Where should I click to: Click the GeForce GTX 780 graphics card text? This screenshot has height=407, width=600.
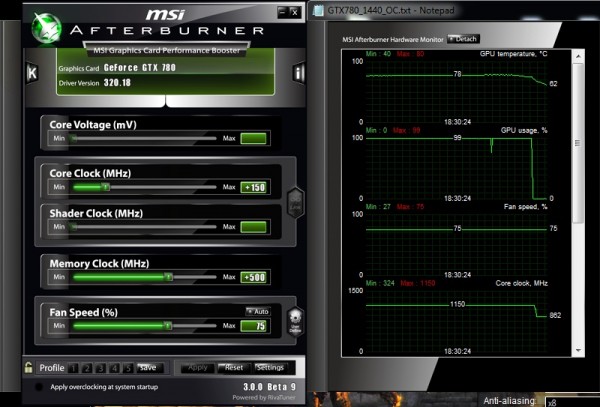(x=140, y=68)
